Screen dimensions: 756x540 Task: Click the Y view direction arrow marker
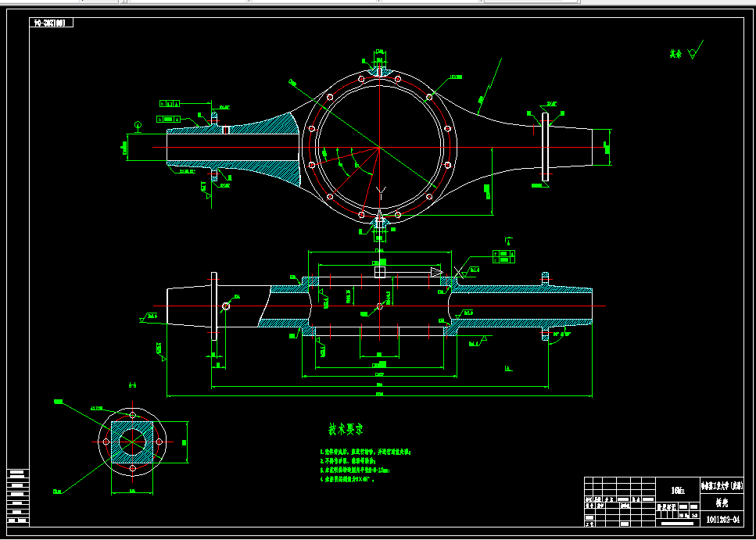click(380, 195)
